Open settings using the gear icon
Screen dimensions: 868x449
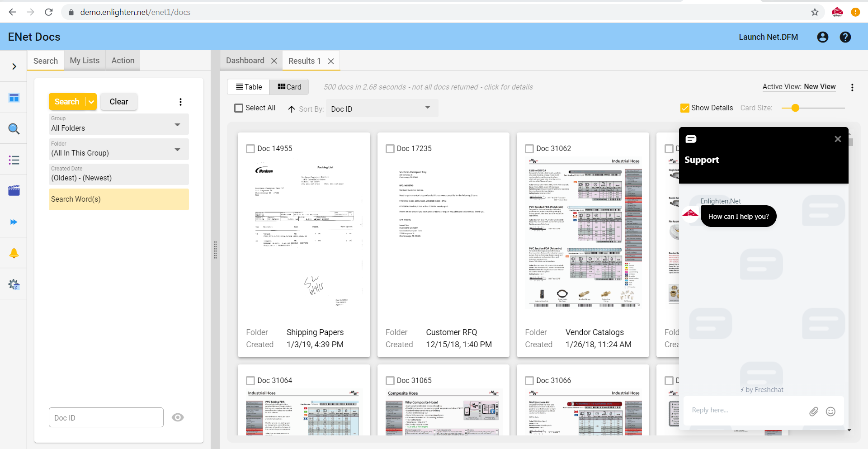[x=14, y=284]
